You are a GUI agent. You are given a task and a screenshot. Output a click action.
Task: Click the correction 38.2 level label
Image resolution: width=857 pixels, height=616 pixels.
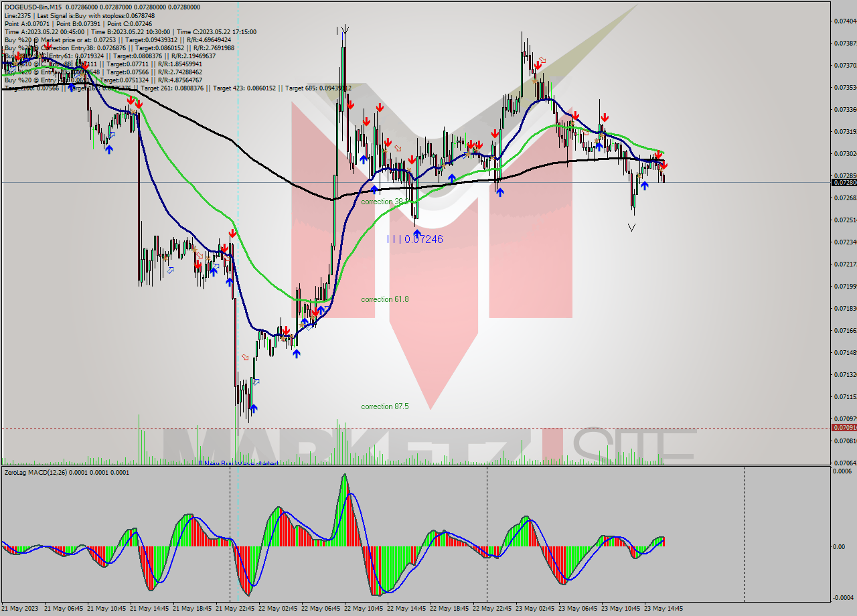pyautogui.click(x=384, y=202)
